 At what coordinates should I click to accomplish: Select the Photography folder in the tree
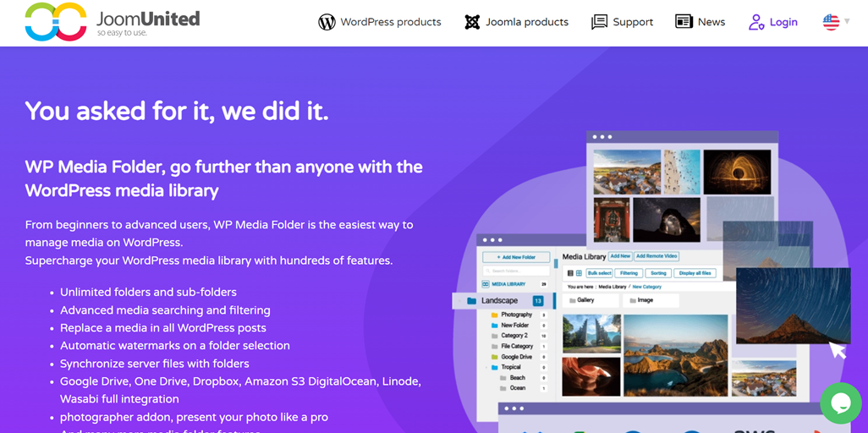pyautogui.click(x=515, y=315)
